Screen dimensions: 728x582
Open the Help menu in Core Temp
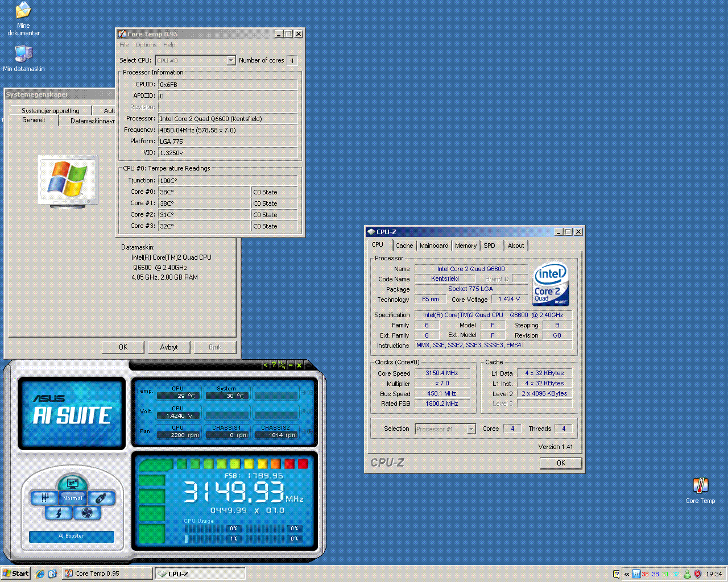point(169,45)
